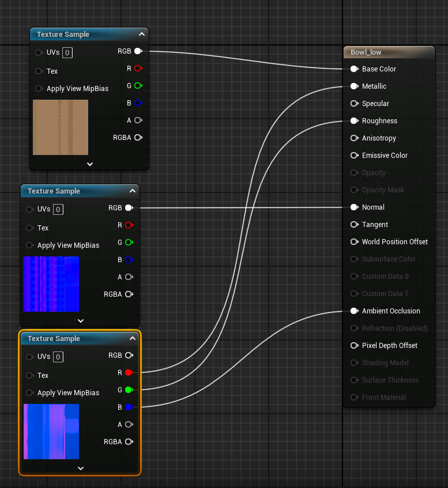Click the blue B output pin on the brown texture node
This screenshot has width=448, height=488.
(x=138, y=103)
